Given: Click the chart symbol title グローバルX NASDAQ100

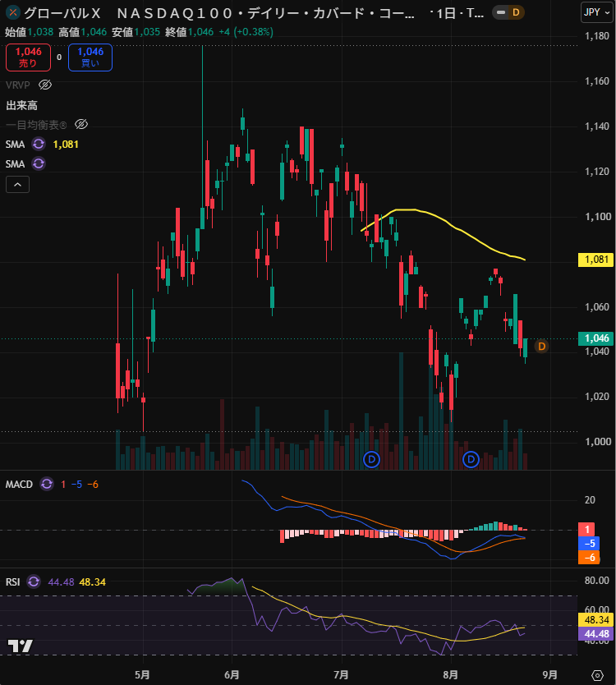Looking at the screenshot, I should tap(218, 13).
